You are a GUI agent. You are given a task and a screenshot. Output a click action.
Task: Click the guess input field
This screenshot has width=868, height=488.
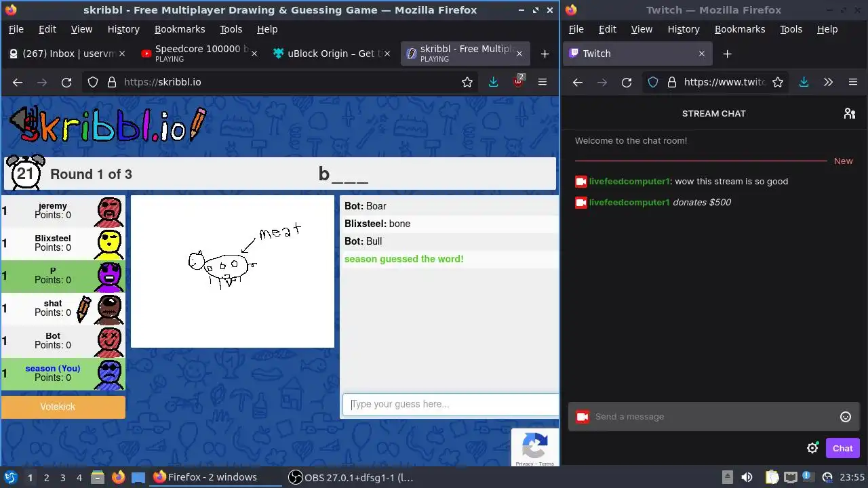point(451,404)
